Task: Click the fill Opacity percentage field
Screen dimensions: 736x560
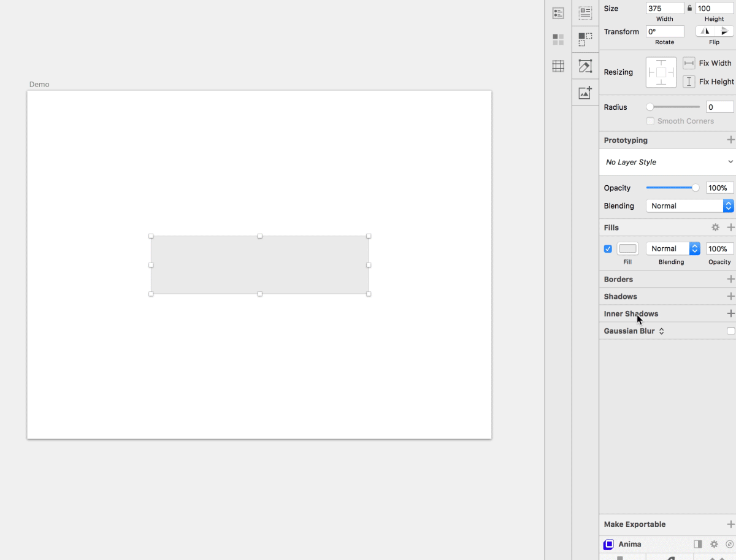Action: [x=719, y=248]
